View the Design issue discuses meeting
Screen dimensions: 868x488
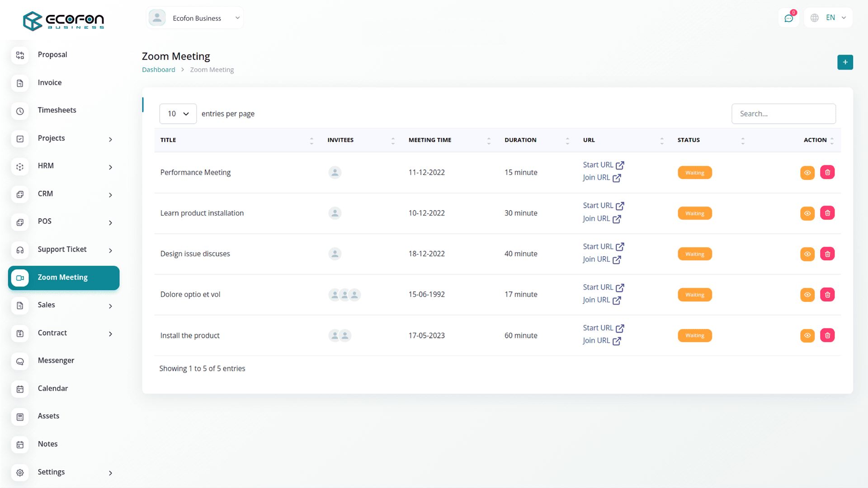click(x=807, y=254)
